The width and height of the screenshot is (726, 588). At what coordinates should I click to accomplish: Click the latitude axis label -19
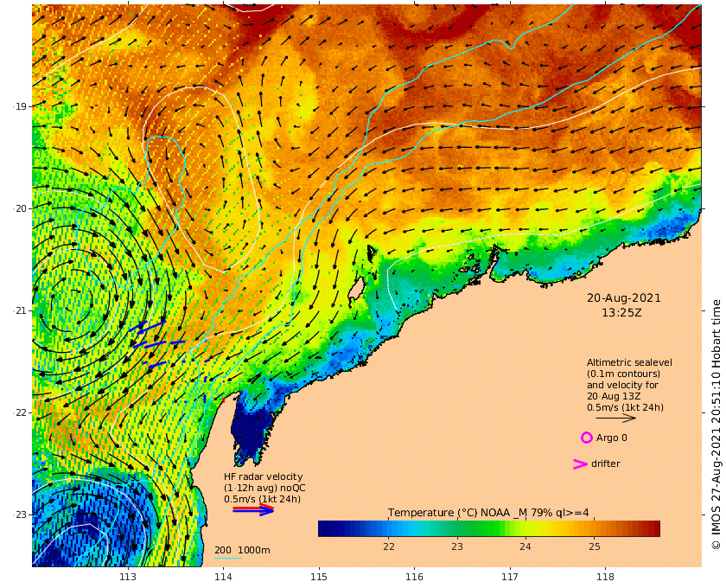click(x=20, y=106)
